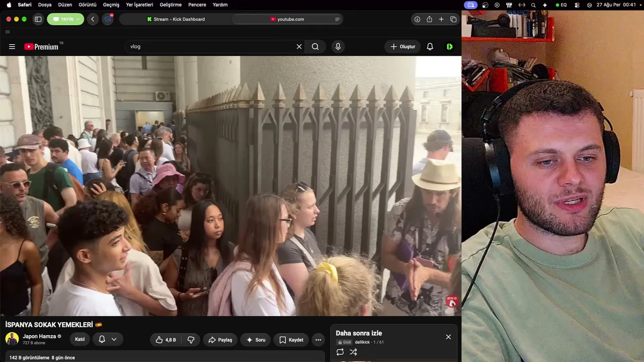Submit YouTube search with magnifier button

[x=315, y=47]
